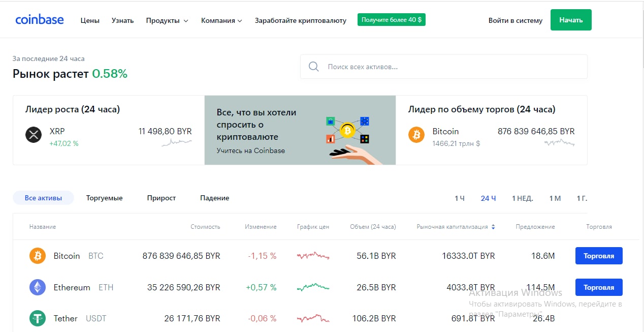Open Заработайте криптовалюту link
Screen dimensions: 644x332
pyautogui.click(x=301, y=21)
